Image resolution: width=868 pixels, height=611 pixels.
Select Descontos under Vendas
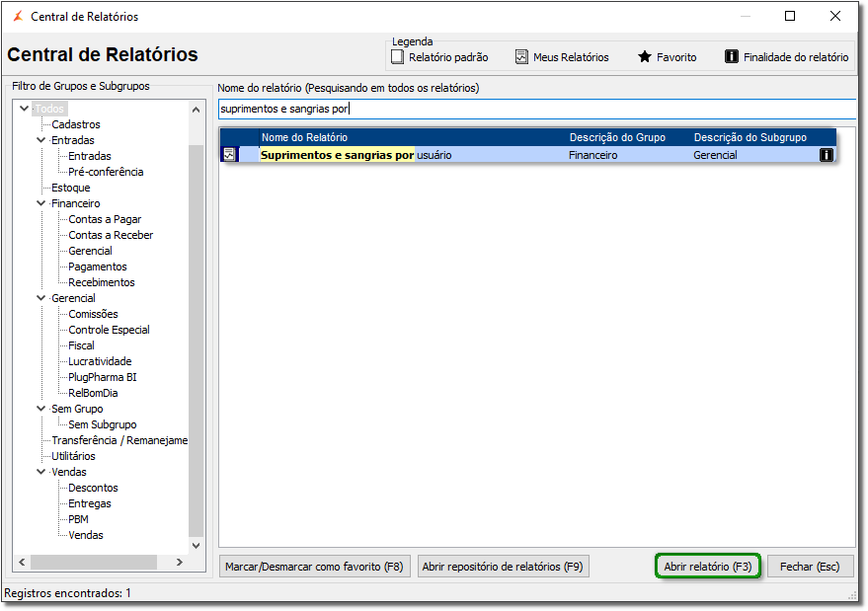click(93, 488)
